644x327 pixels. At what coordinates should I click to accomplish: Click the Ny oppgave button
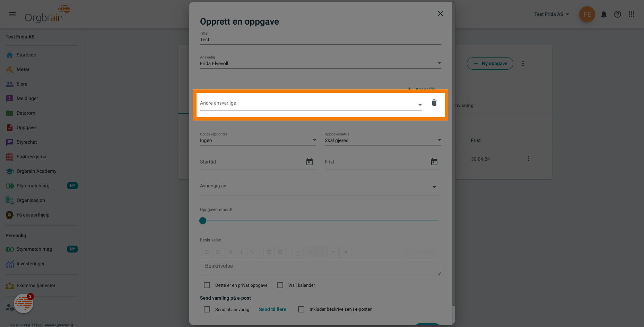tap(490, 63)
